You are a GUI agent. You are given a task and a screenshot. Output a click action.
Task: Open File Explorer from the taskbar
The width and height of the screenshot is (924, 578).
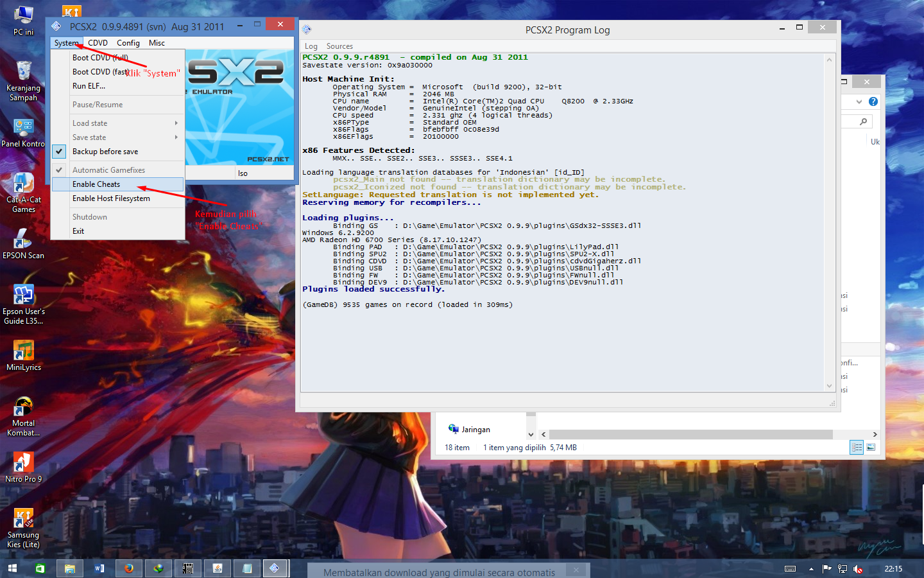70,568
